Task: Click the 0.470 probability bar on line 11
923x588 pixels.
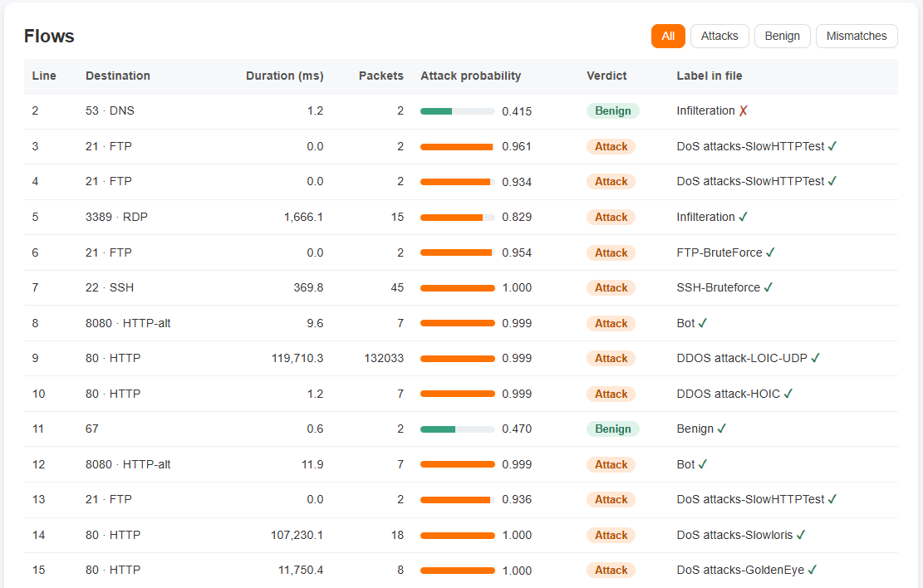Action: 458,429
